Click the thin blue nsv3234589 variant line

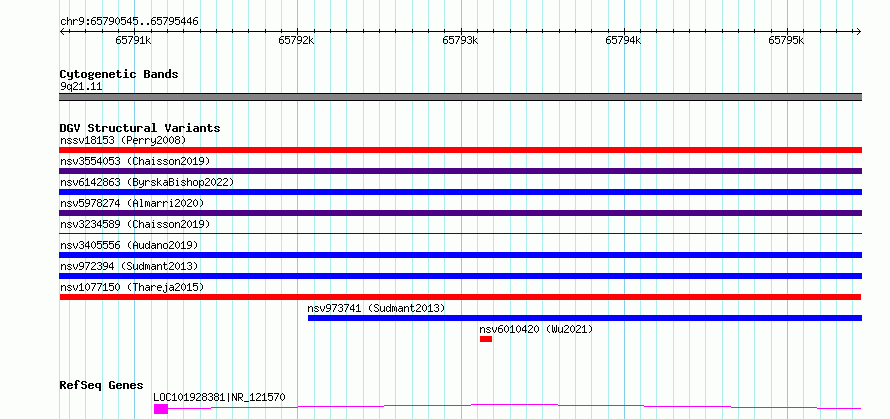click(460, 233)
